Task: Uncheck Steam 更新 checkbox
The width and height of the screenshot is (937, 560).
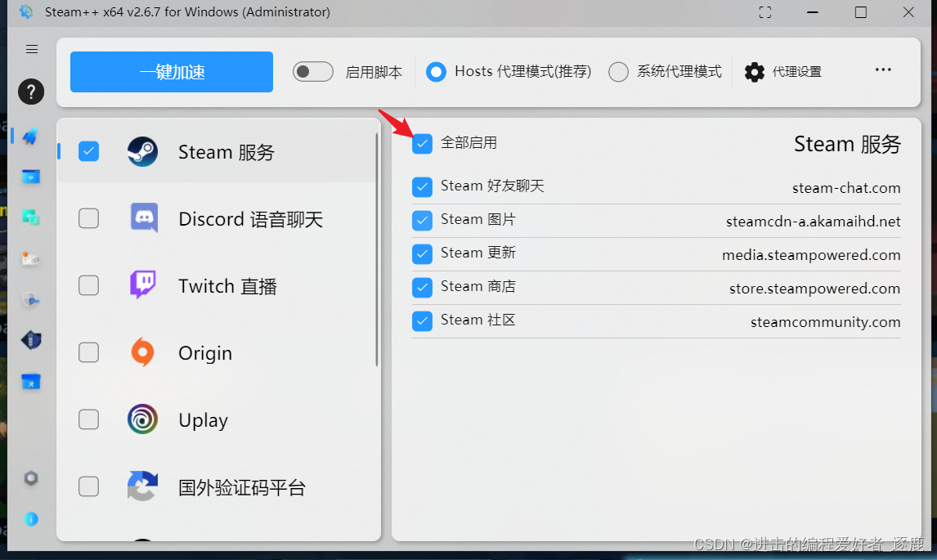Action: pyautogui.click(x=422, y=254)
